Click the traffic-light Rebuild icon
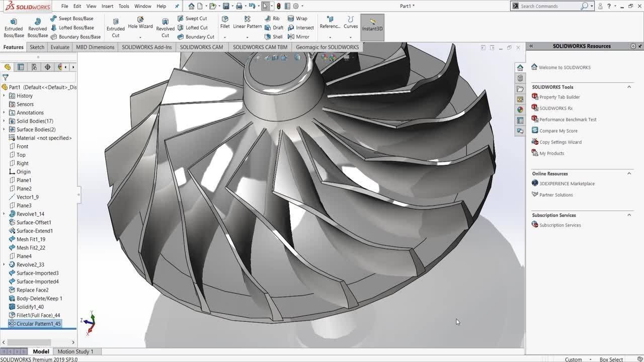 click(278, 6)
